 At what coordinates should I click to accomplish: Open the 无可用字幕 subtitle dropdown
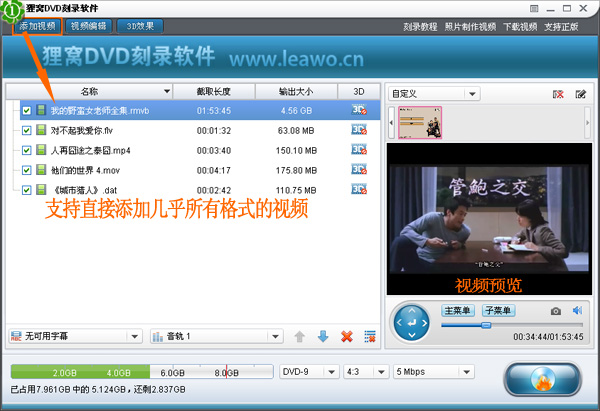tap(75, 336)
